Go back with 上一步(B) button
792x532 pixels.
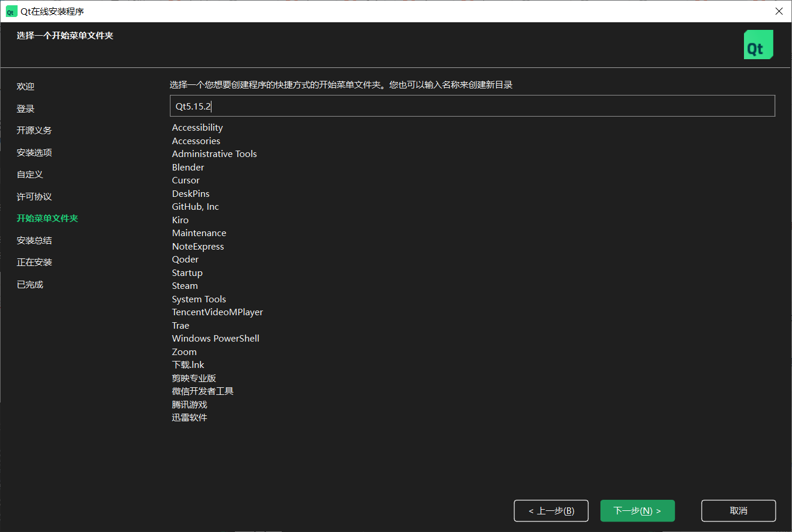tap(551, 511)
